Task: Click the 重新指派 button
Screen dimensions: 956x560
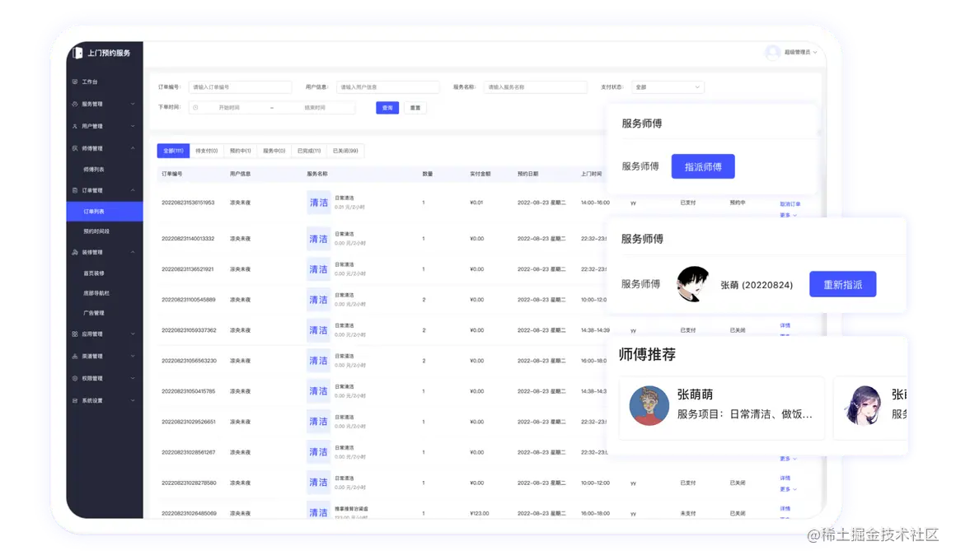Action: (x=842, y=285)
